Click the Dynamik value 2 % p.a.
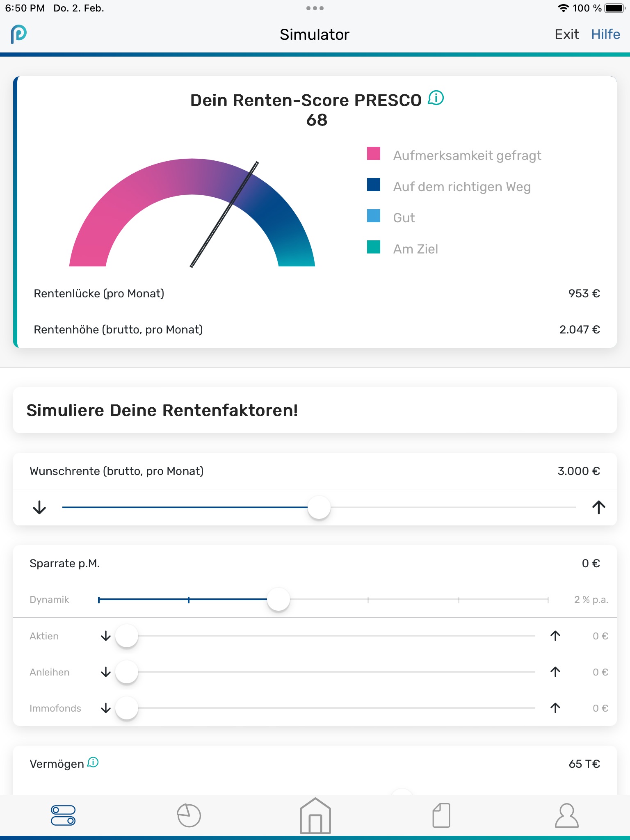The width and height of the screenshot is (630, 840). (x=591, y=600)
